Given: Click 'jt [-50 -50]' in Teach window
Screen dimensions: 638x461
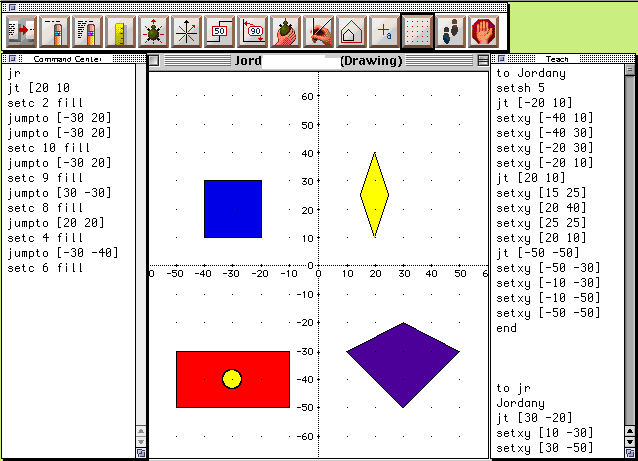Looking at the screenshot, I should click(x=537, y=253).
